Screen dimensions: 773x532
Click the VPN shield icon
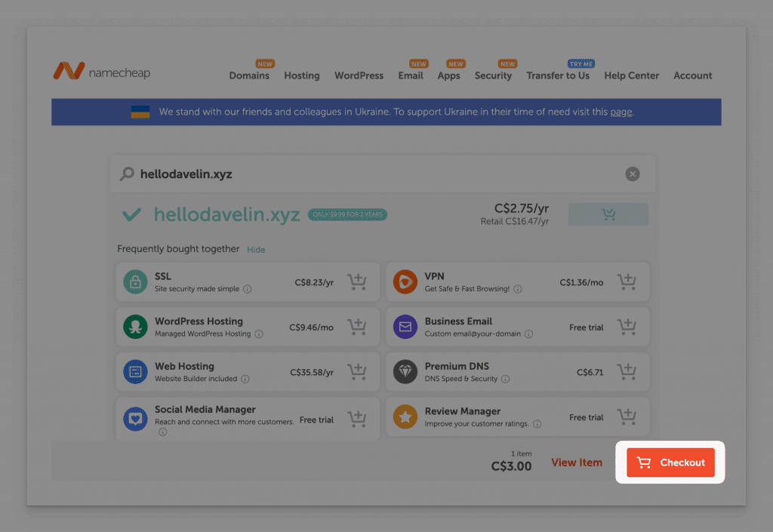405,281
